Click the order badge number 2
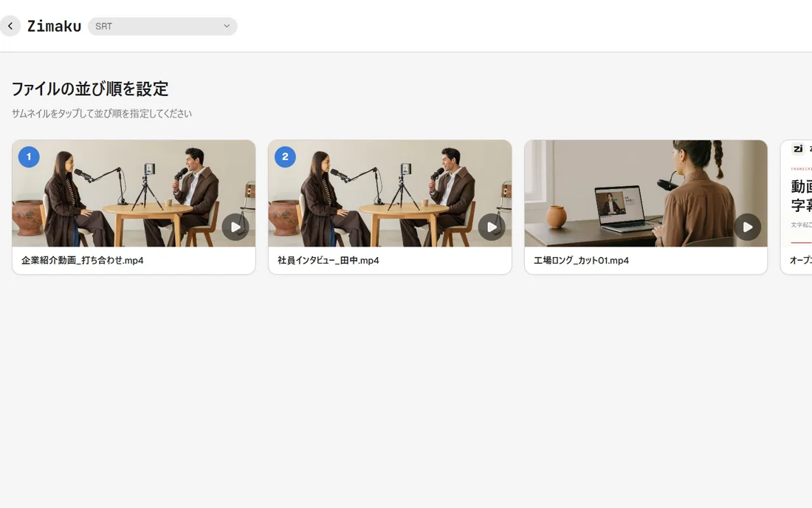Image resolution: width=812 pixels, height=508 pixels. (285, 157)
